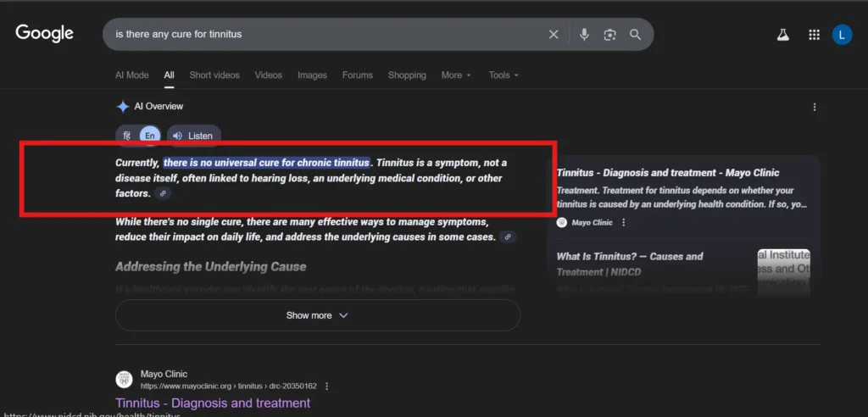Click into the search query field
Screen dimensions: 868x417
pyautogui.click(x=322, y=34)
